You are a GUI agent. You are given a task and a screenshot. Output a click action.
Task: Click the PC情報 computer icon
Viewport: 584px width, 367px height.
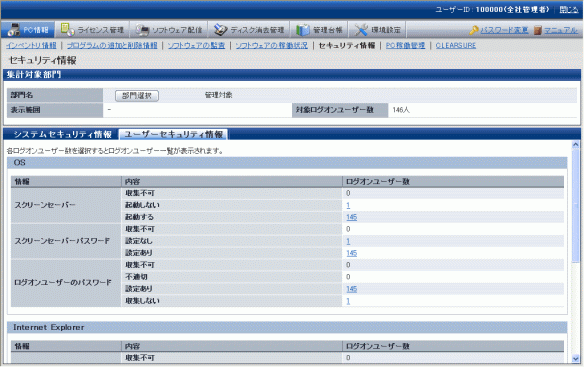pyautogui.click(x=13, y=30)
